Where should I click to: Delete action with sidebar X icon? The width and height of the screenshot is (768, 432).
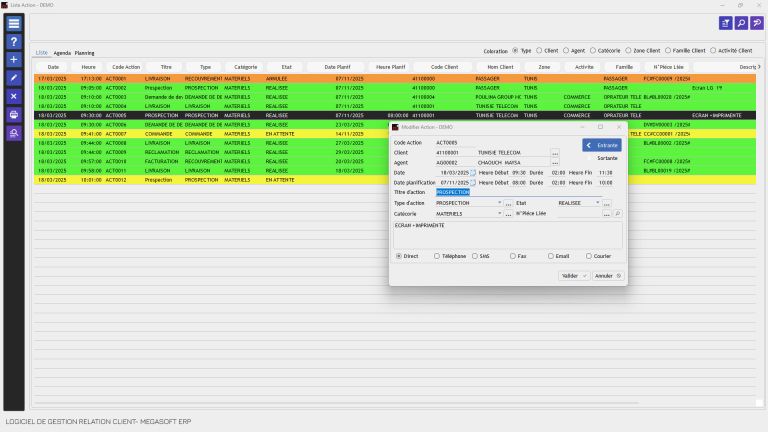[14, 96]
